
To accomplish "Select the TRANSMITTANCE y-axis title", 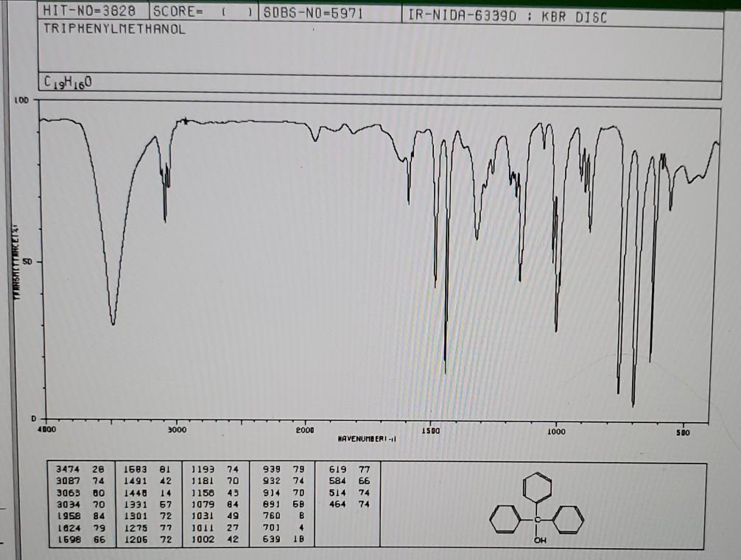I will [x=17, y=262].
